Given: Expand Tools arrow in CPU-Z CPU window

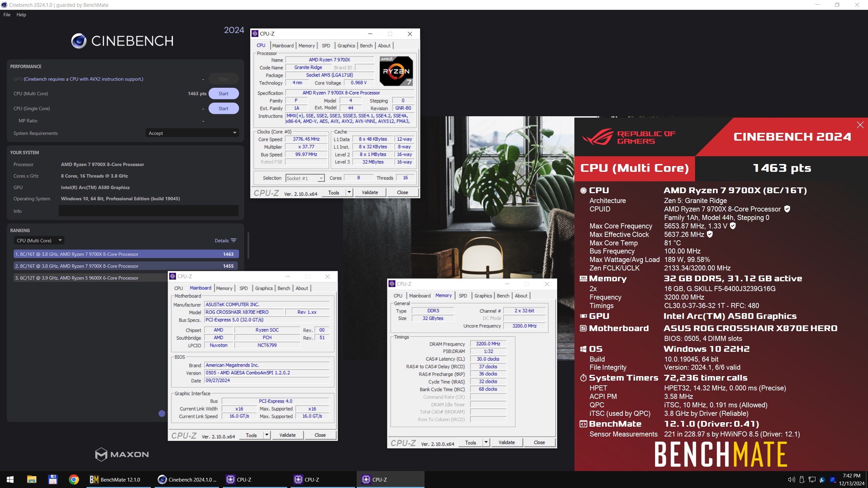Looking at the screenshot, I should coord(349,192).
